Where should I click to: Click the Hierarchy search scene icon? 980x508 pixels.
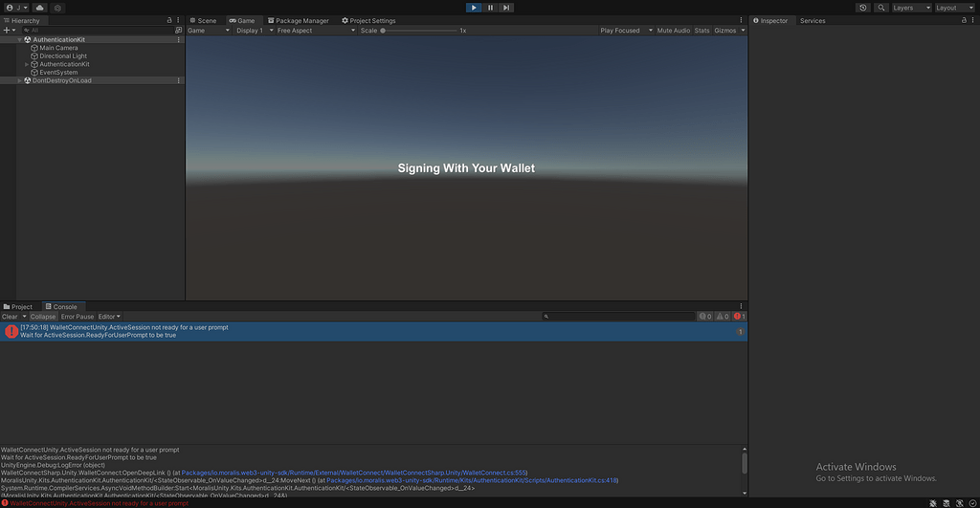[x=179, y=30]
